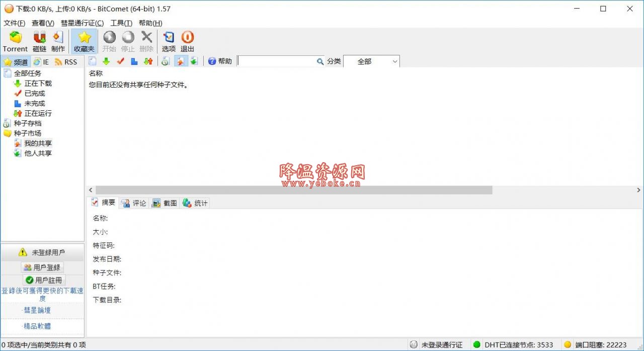Image resolution: width=644 pixels, height=351 pixels.
Task: Click 未登录通行证 in status bar
Action: [x=442, y=345]
